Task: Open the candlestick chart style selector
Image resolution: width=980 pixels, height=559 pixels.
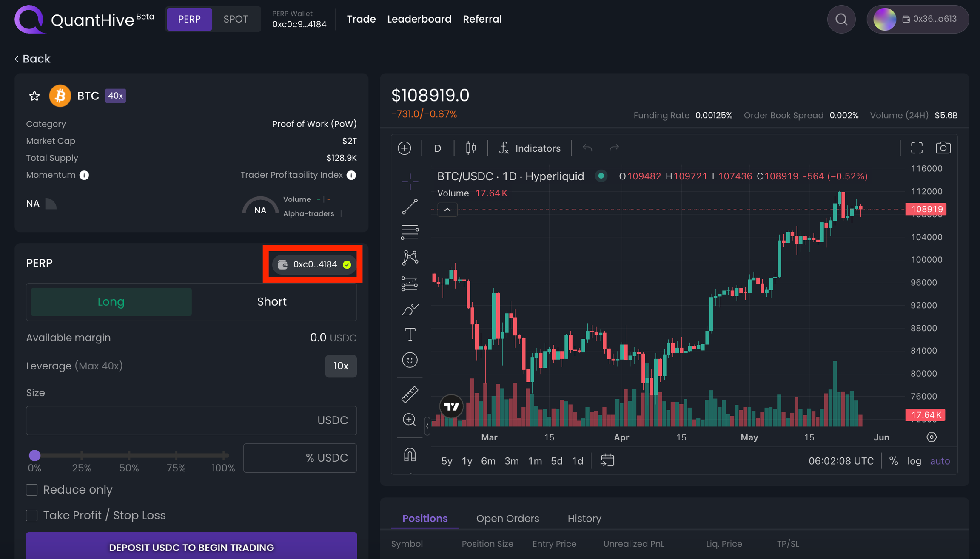Action: (x=470, y=148)
